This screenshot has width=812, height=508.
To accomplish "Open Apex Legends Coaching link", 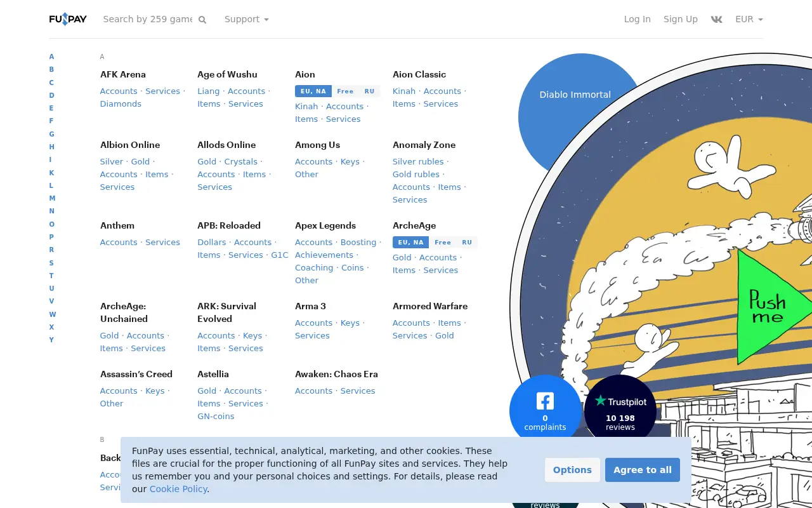I will point(314,267).
